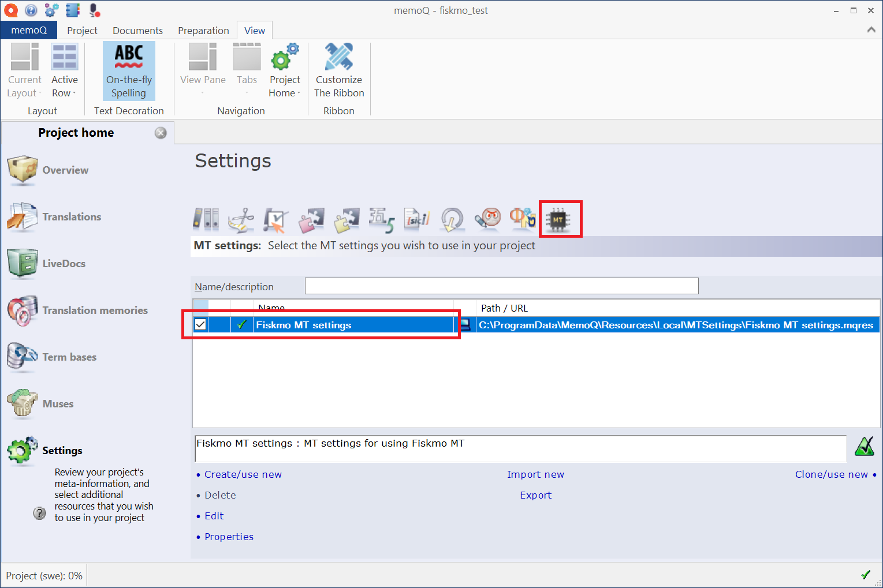The image size is (883, 588).
Task: Click the Path / URL column header
Action: coord(678,308)
